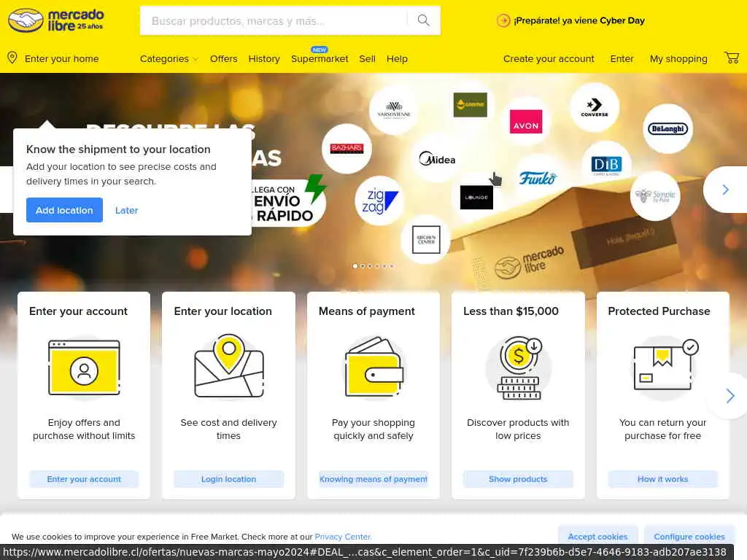
Task: Click the Enter your account card button
Action: pos(84,479)
